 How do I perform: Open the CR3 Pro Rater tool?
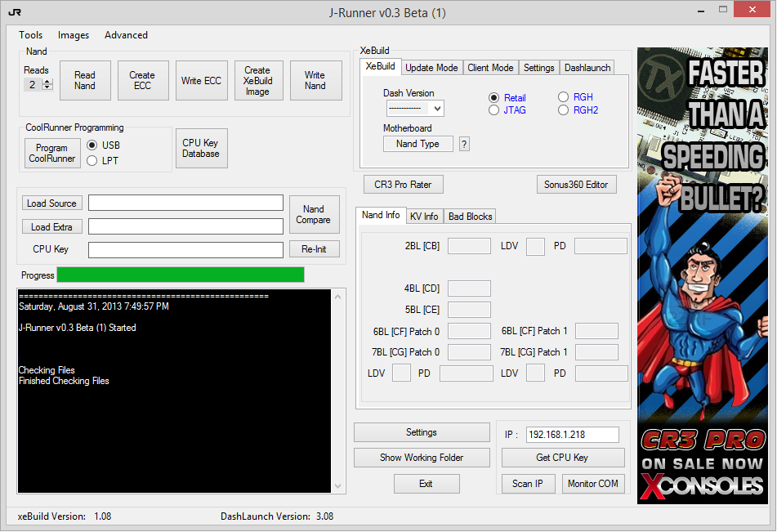point(403,185)
